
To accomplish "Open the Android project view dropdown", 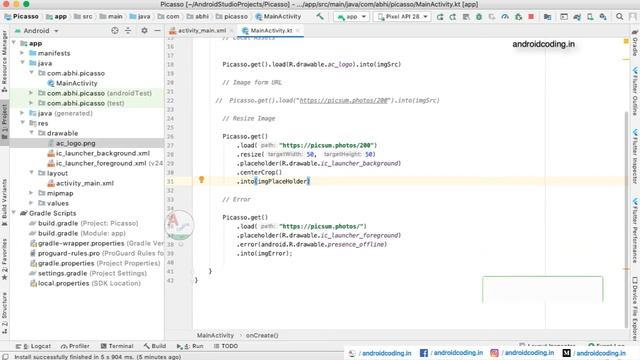I will coord(37,31).
